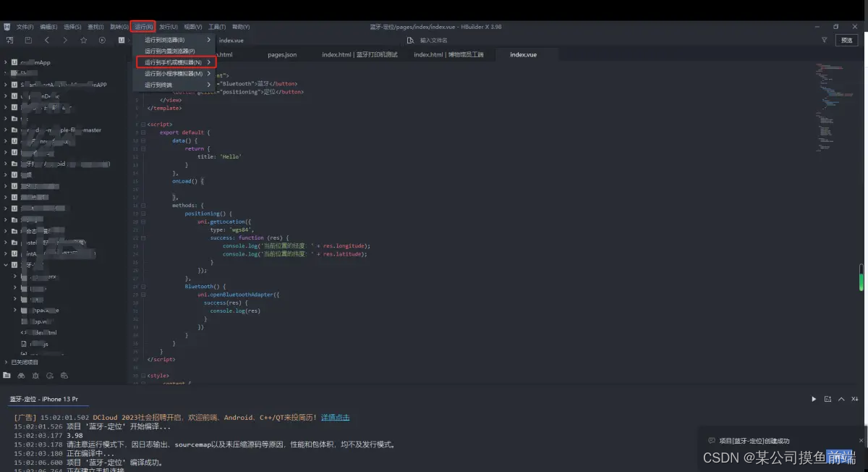This screenshot has width=868, height=472.
Task: Fold the export default block
Action: tap(143, 132)
